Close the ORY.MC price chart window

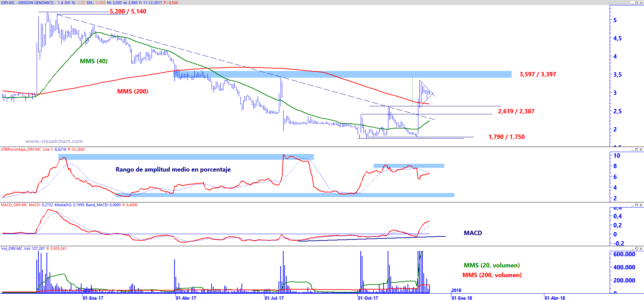[641, 3]
